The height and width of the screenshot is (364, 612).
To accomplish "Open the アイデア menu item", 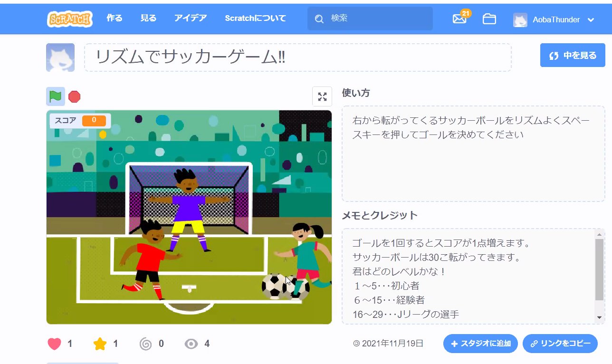I will coord(191,19).
